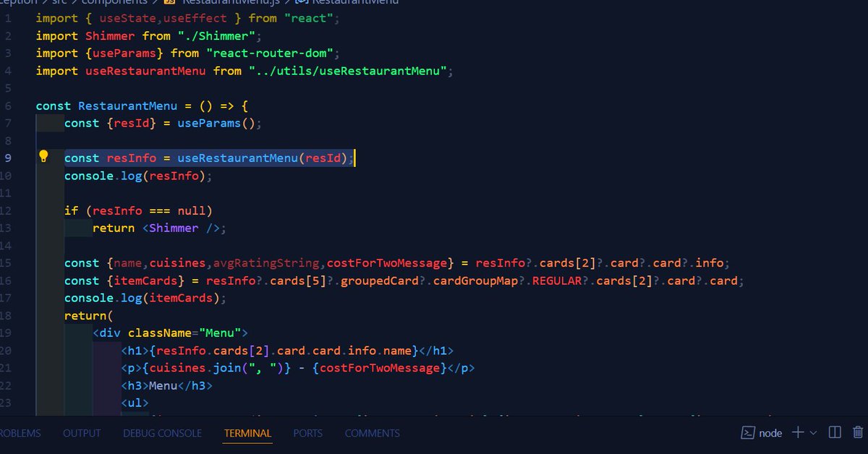Click {resId} destructuring on line 7

131,123
